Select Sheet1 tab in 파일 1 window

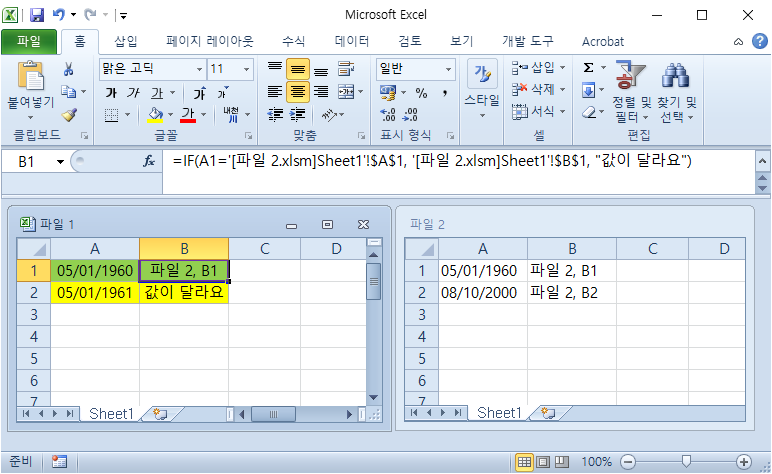pyautogui.click(x=111, y=413)
